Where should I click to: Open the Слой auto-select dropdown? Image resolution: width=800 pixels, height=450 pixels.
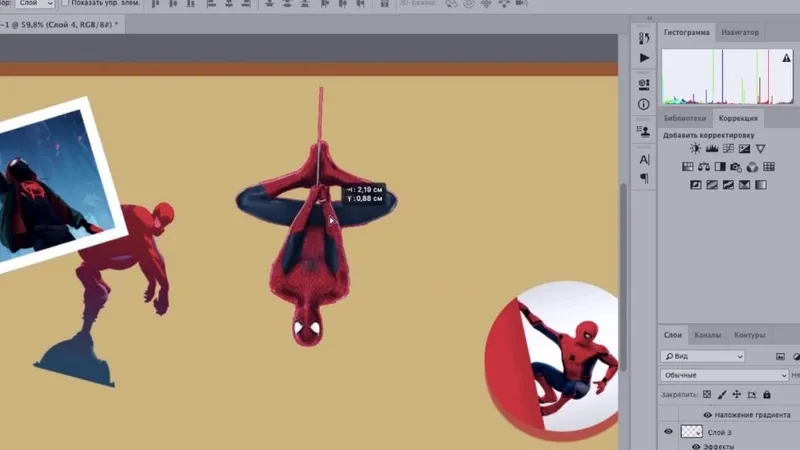35,3
